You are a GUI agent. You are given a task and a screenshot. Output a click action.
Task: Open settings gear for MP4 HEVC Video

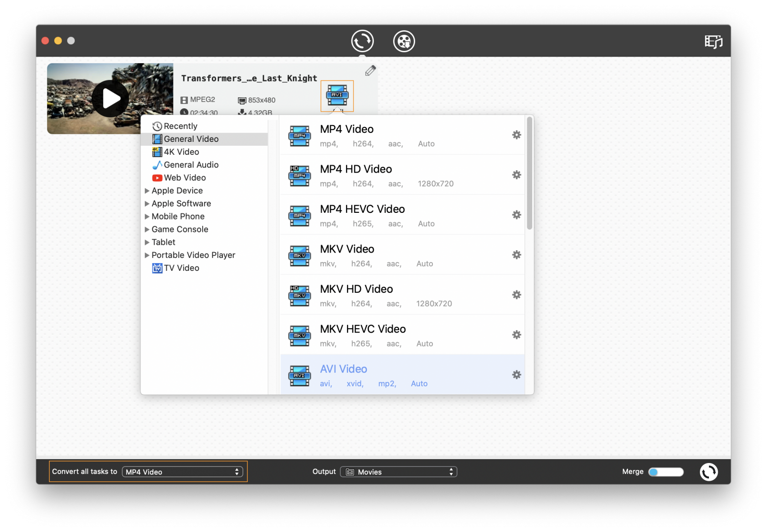[x=516, y=215]
